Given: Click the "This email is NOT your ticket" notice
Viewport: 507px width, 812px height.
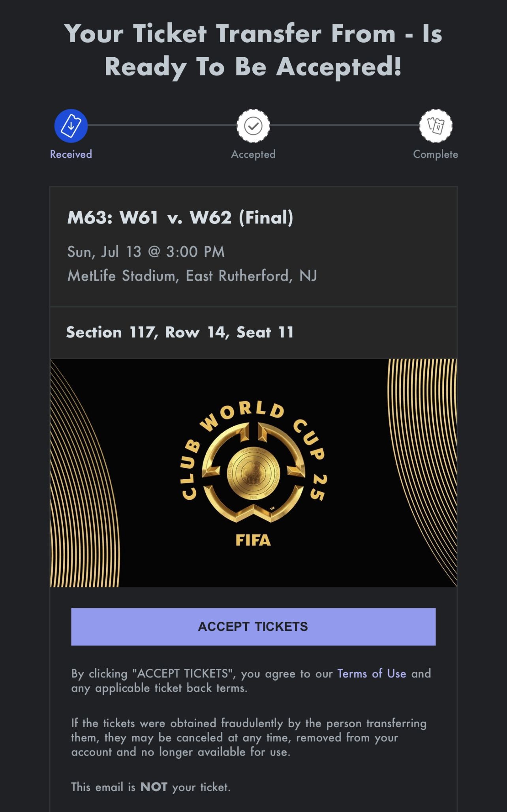Looking at the screenshot, I should coord(150,787).
